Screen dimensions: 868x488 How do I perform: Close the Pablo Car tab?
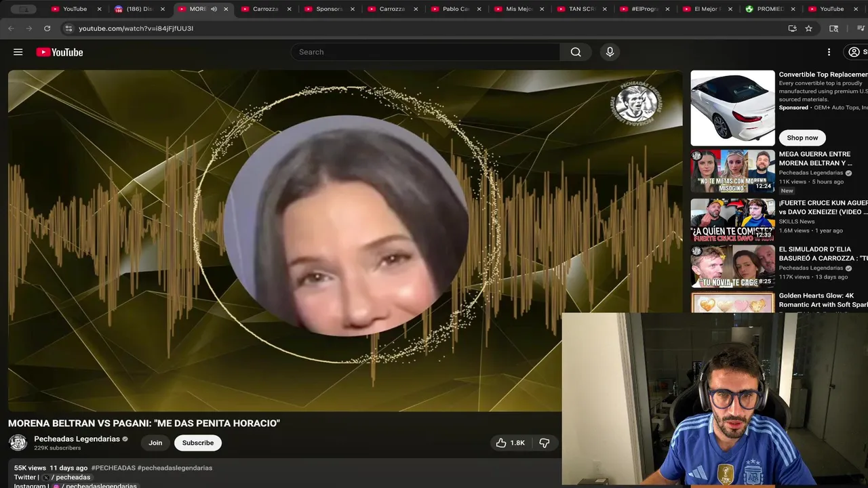point(479,9)
